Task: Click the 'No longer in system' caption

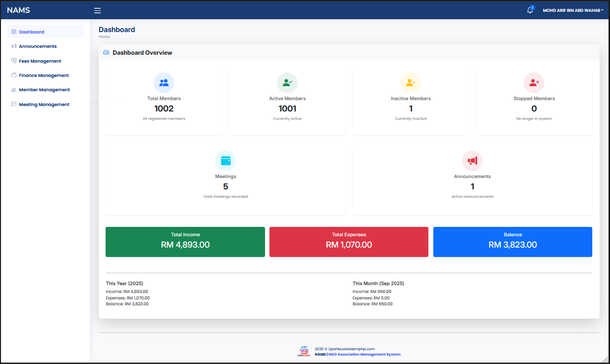Action: click(534, 119)
